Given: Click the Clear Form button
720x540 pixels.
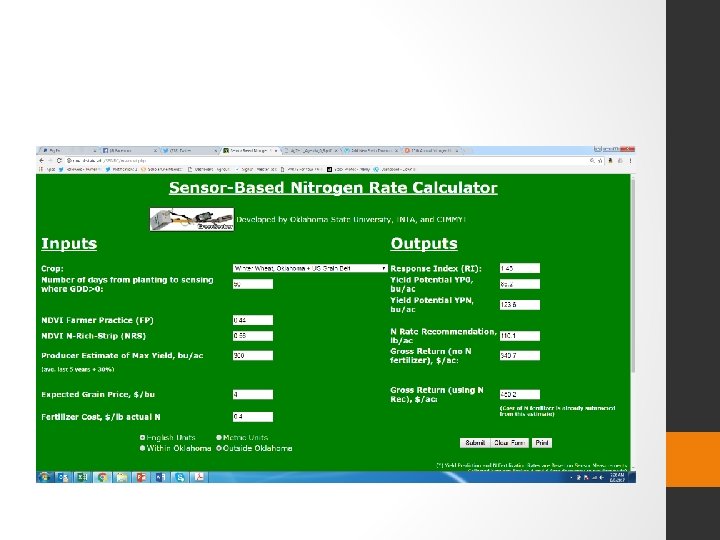Looking at the screenshot, I should click(x=510, y=443).
